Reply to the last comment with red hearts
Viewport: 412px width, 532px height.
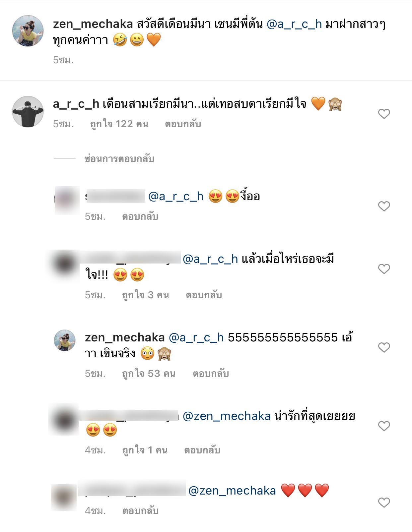(x=140, y=511)
